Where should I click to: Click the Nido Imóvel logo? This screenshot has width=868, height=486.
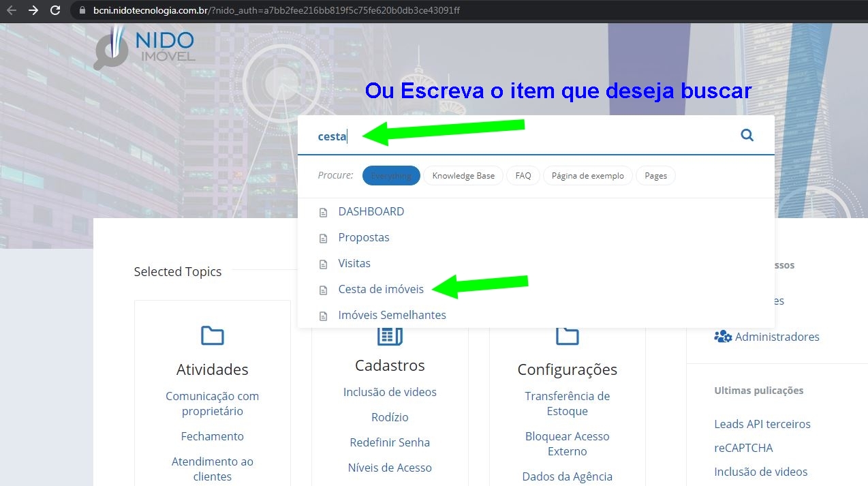click(x=144, y=47)
